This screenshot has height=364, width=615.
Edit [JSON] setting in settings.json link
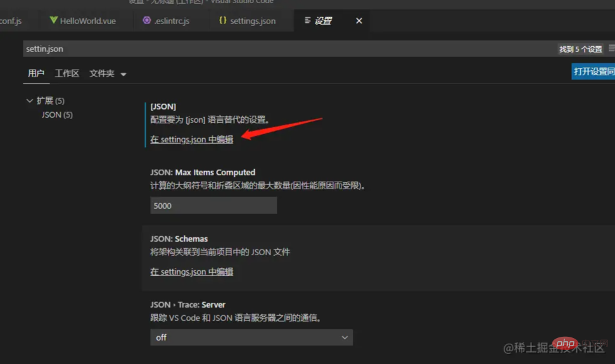click(191, 139)
